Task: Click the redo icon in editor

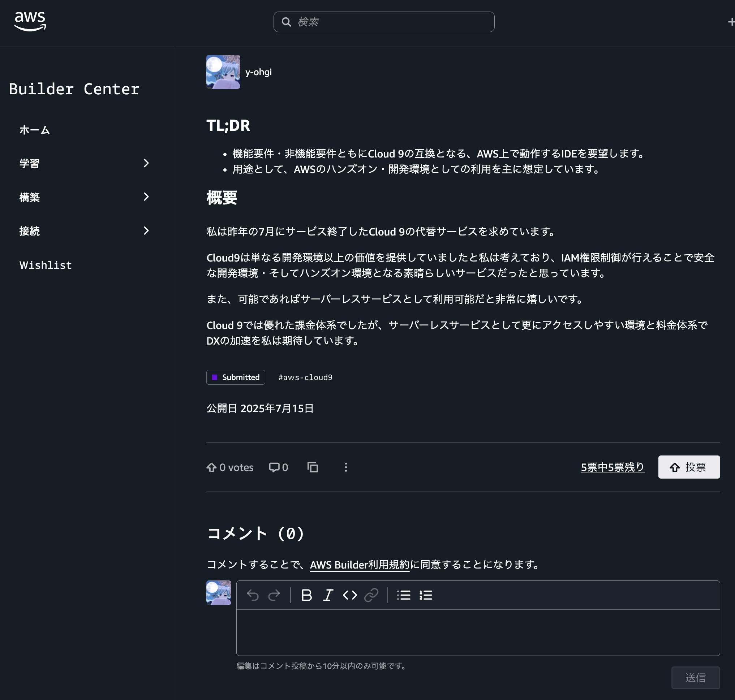Action: tap(274, 595)
